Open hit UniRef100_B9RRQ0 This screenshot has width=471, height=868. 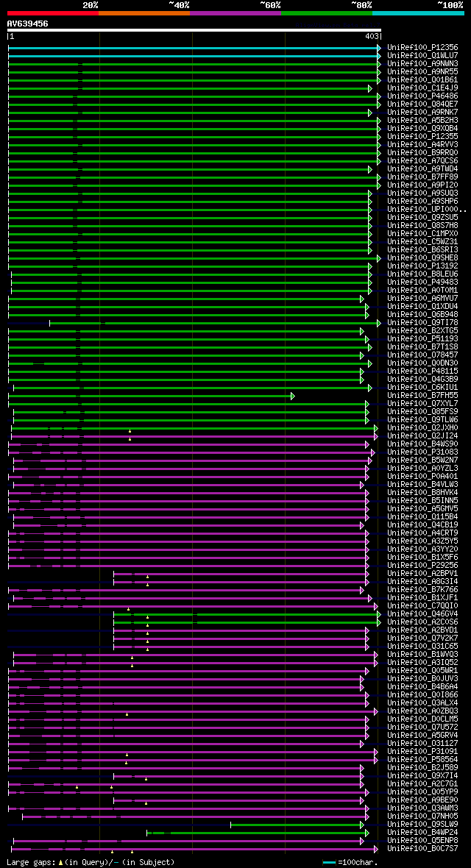coord(422,153)
